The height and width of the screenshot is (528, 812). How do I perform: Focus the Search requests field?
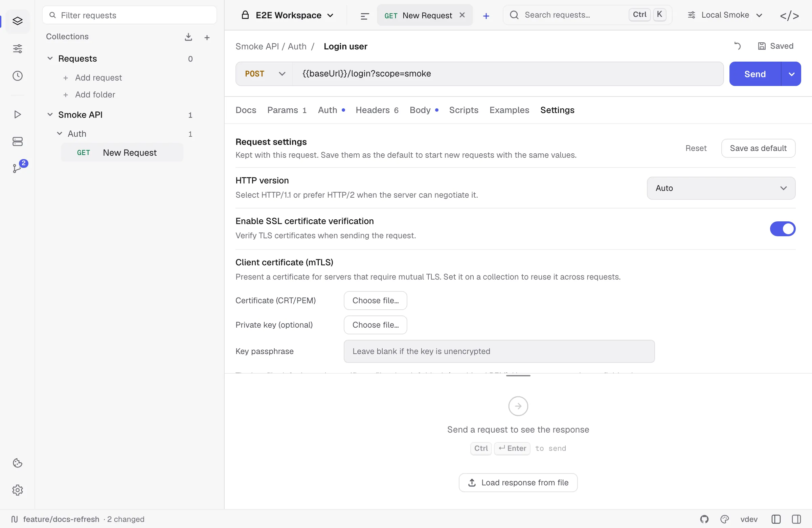coord(587,15)
